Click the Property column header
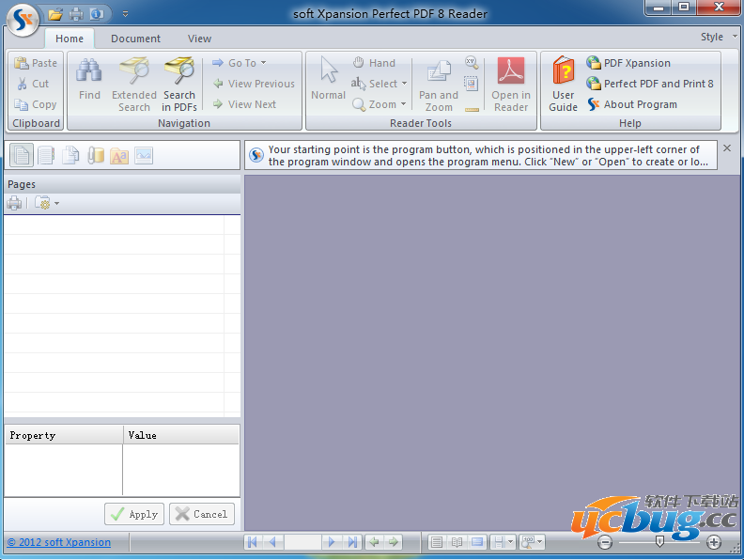The width and height of the screenshot is (744, 560). click(x=64, y=435)
